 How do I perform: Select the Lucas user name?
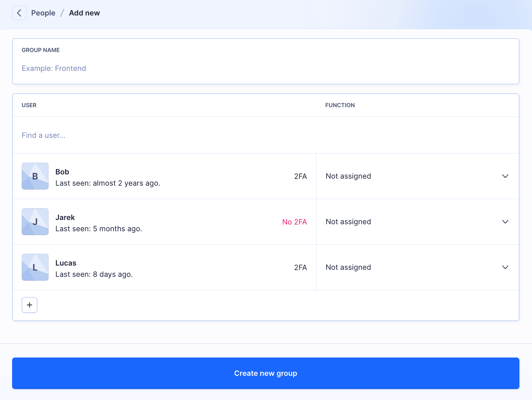tap(66, 263)
